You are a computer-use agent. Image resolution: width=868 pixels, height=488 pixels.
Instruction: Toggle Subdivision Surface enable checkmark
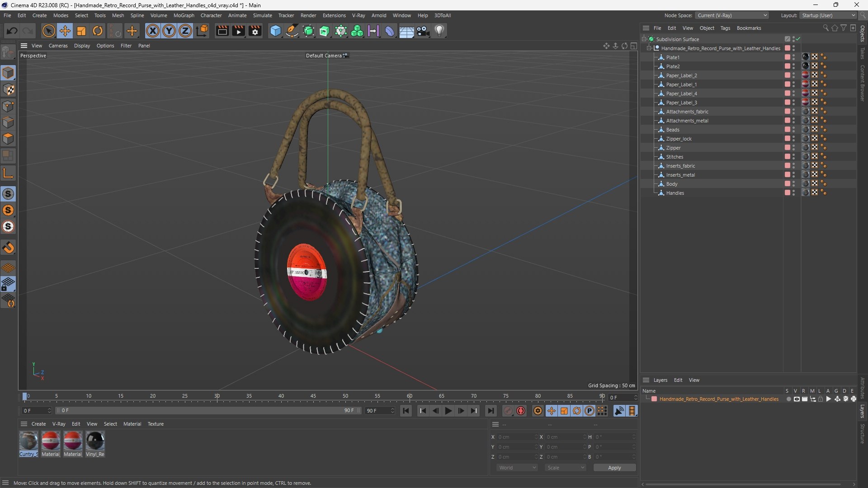[798, 39]
